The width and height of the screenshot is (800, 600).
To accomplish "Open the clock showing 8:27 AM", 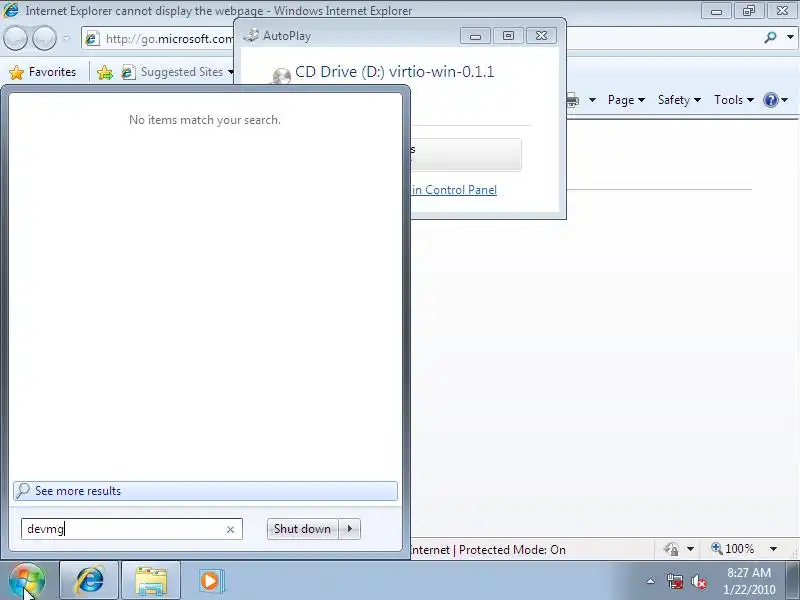I will coord(748,581).
